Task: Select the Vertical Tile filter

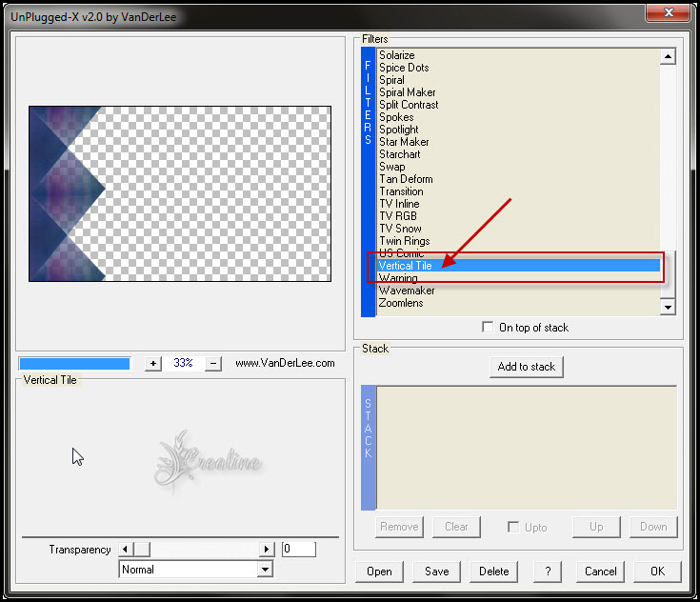Action: [406, 266]
